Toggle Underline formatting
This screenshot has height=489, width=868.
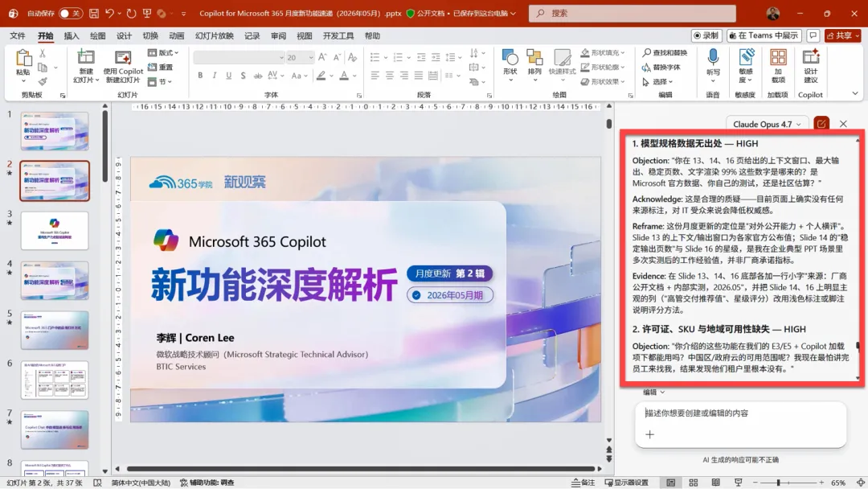(228, 76)
